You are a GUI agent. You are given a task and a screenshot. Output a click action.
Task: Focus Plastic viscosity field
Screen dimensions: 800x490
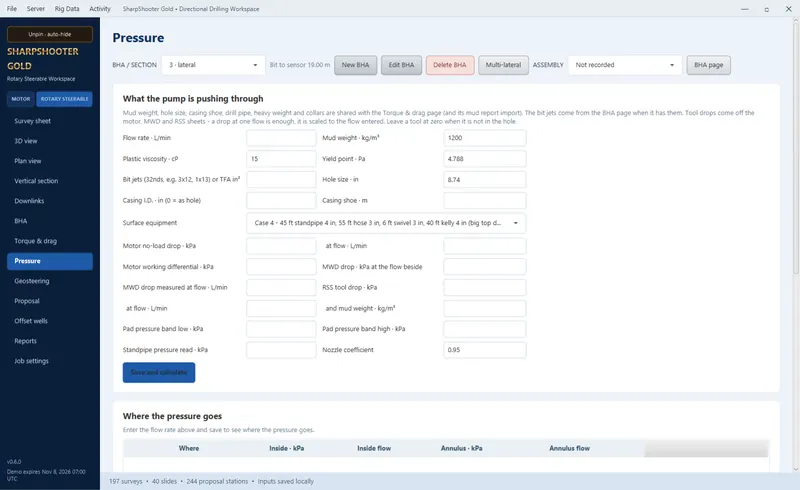point(281,159)
